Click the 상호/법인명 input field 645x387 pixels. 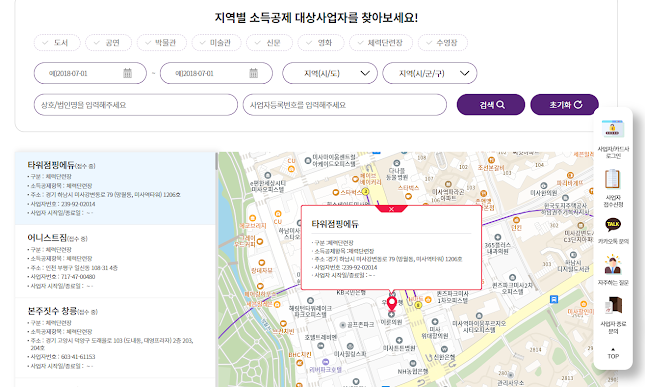click(x=136, y=105)
